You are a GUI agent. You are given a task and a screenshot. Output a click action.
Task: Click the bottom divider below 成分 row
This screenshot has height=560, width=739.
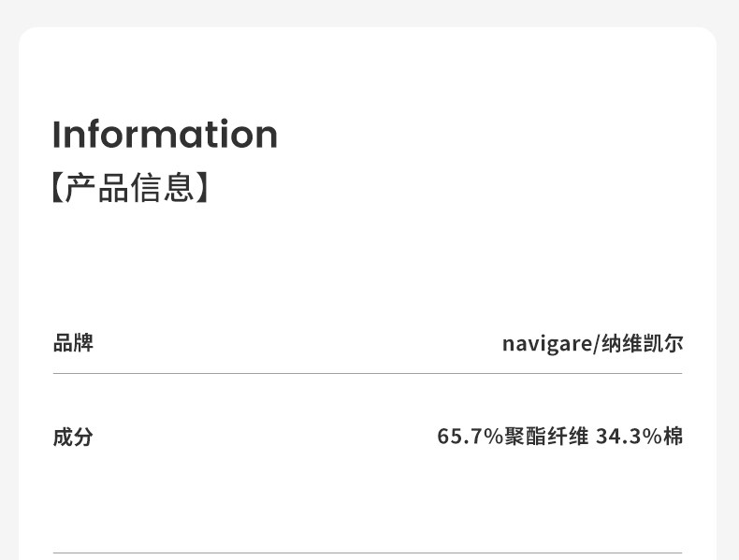(368, 553)
